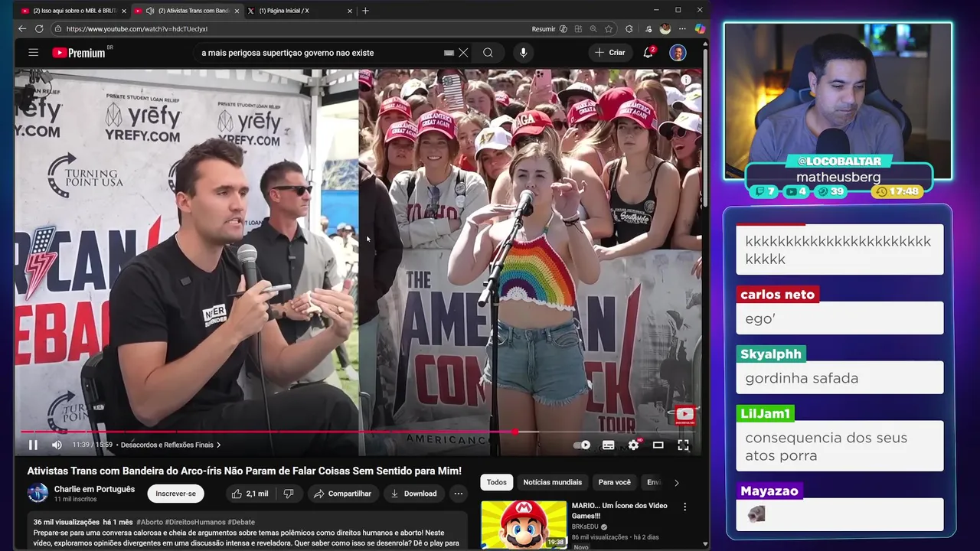Toggle subtitles in the player

609,445
